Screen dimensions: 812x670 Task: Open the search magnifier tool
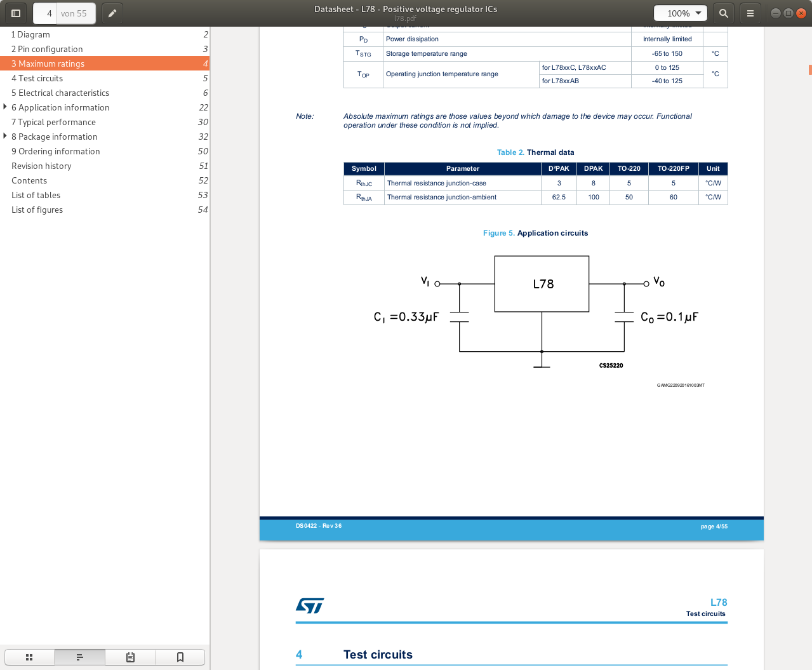[x=724, y=13]
